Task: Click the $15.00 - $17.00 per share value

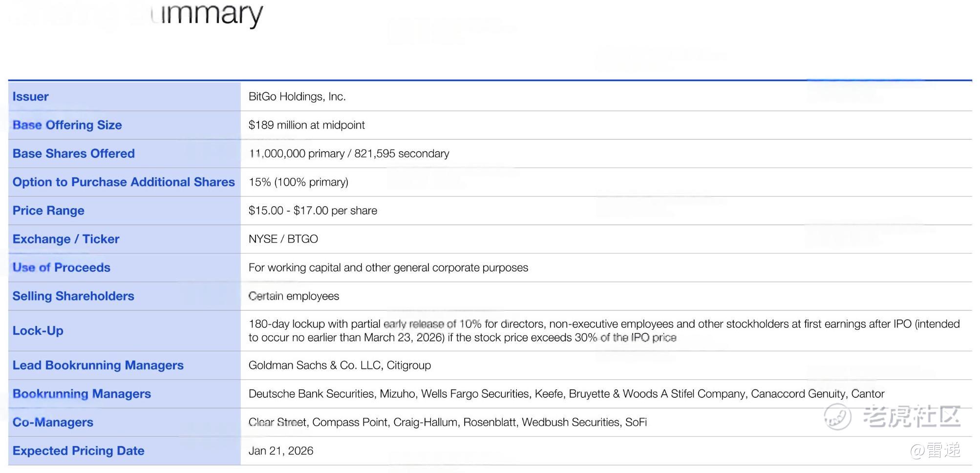Action: [x=313, y=211]
